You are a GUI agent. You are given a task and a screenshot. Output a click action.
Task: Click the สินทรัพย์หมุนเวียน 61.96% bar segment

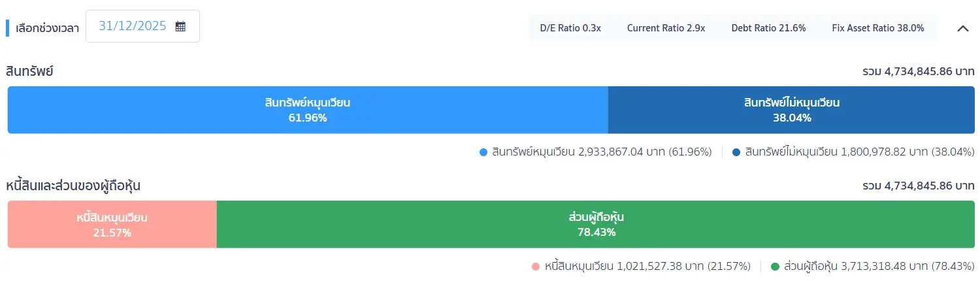coord(308,110)
